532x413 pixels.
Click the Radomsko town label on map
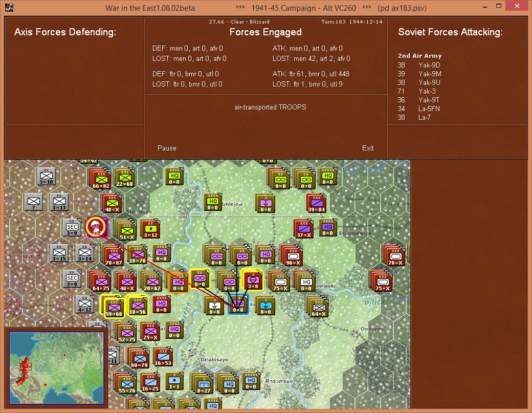coord(279,381)
